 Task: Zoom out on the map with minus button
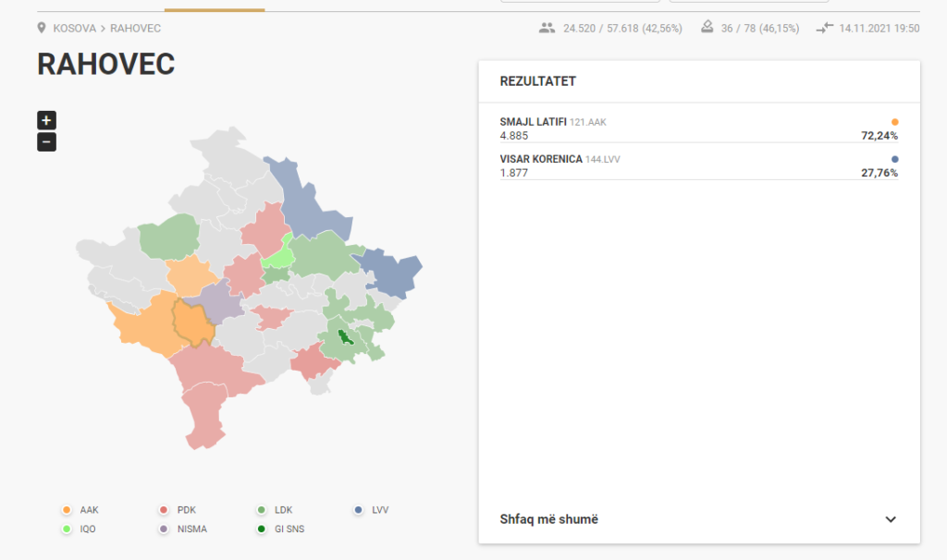[46, 142]
